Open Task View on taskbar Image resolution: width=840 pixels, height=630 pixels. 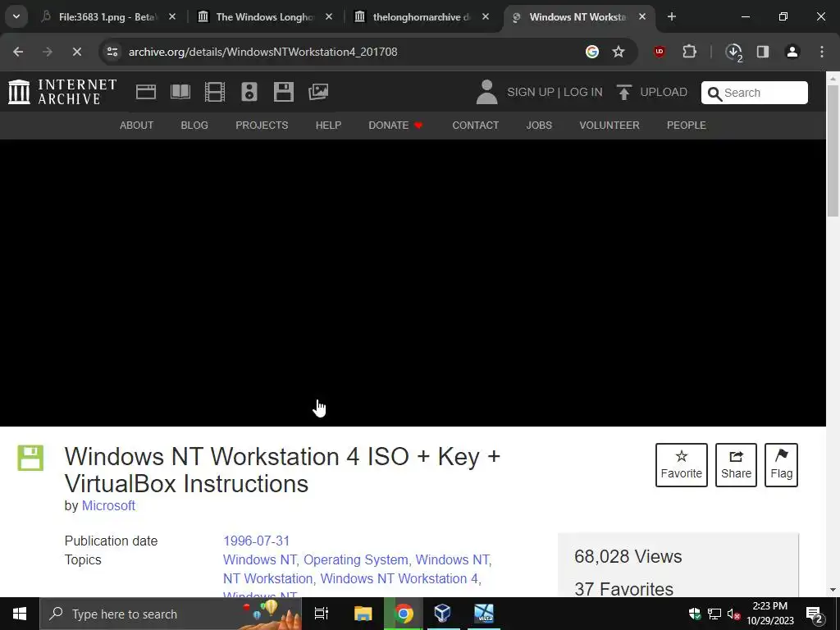click(x=322, y=614)
